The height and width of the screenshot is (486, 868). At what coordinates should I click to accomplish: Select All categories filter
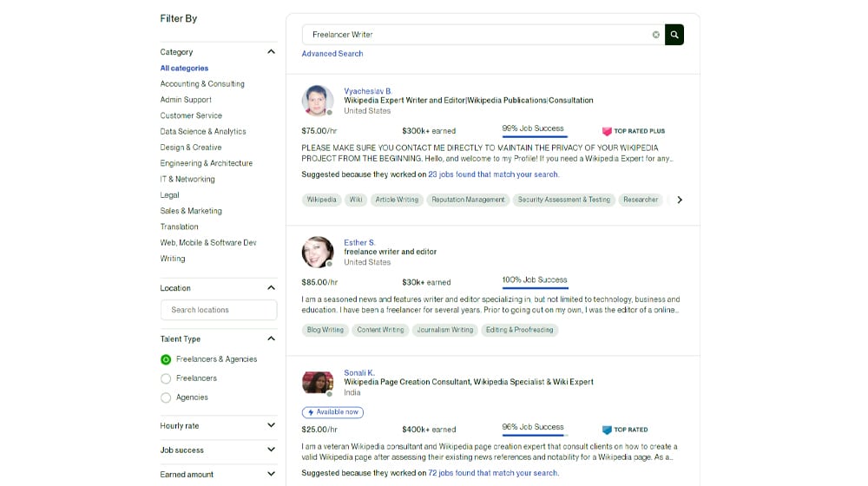tap(184, 68)
